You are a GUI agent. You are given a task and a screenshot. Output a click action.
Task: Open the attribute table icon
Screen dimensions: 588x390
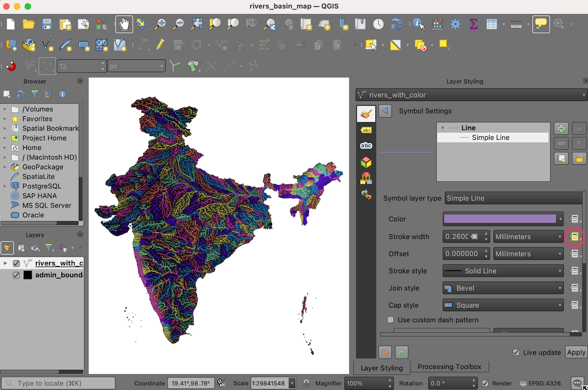(x=491, y=24)
